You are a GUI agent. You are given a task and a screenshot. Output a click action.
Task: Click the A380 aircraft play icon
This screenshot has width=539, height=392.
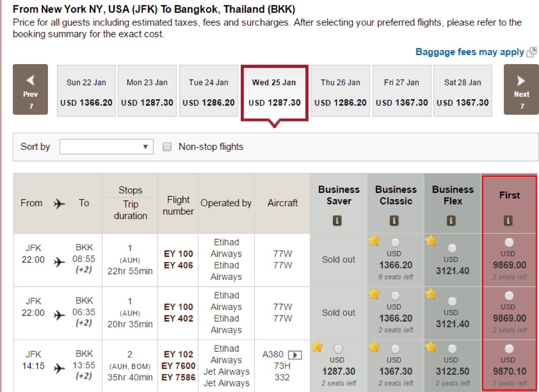[x=295, y=354]
